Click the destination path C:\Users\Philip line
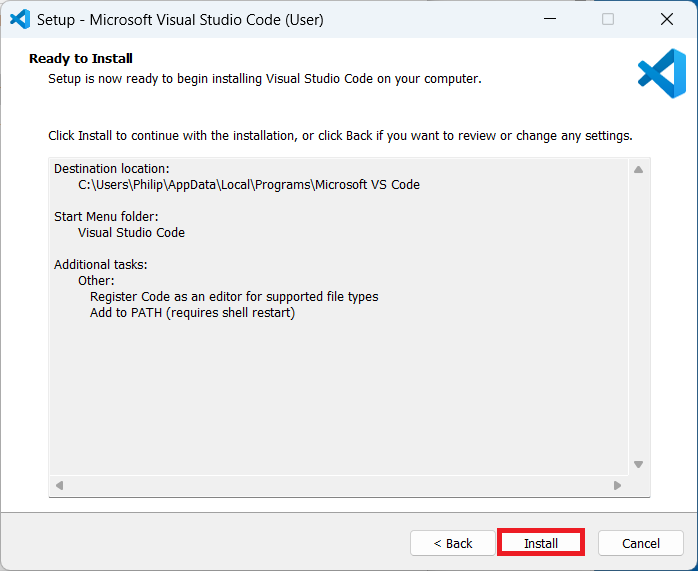Screen dimensions: 698x571 point(249,185)
